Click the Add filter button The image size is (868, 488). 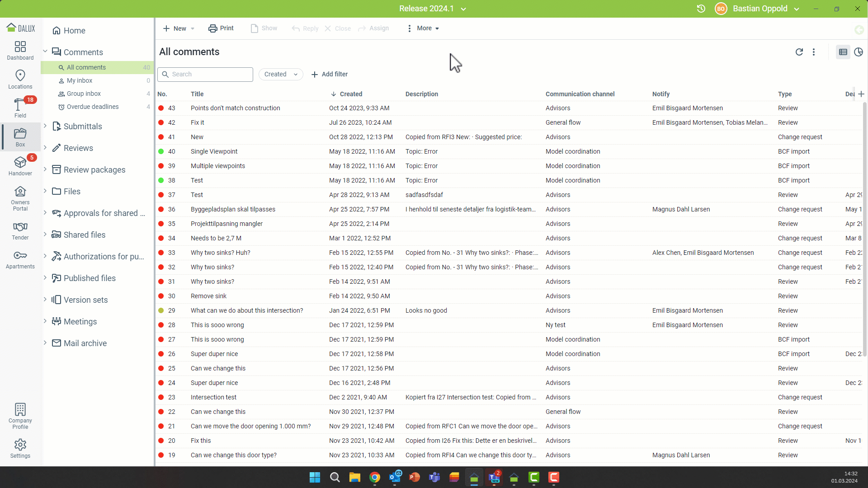[330, 74]
